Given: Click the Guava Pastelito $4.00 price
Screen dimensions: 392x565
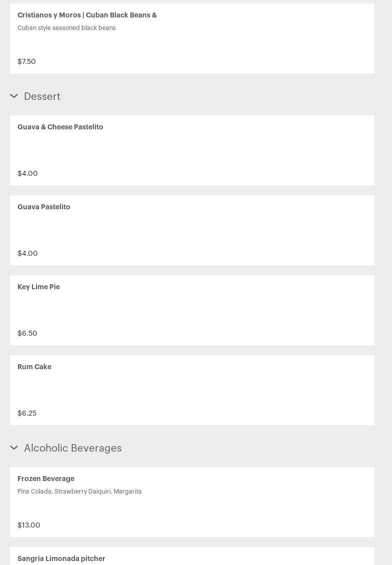Looking at the screenshot, I should [27, 253].
